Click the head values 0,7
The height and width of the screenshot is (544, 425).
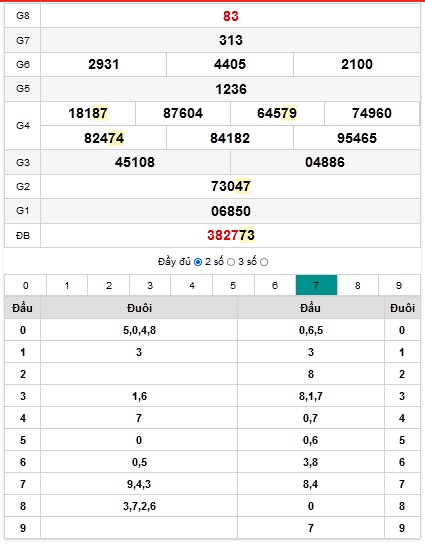click(x=311, y=418)
